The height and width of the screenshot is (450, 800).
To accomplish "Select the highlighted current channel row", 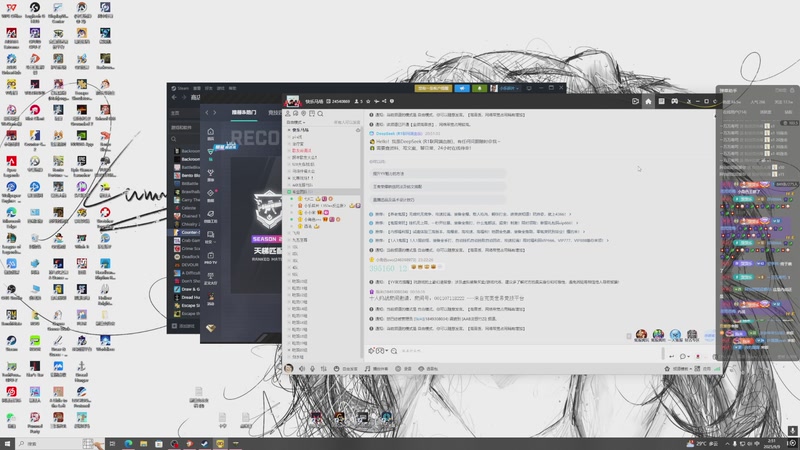I will [x=322, y=192].
